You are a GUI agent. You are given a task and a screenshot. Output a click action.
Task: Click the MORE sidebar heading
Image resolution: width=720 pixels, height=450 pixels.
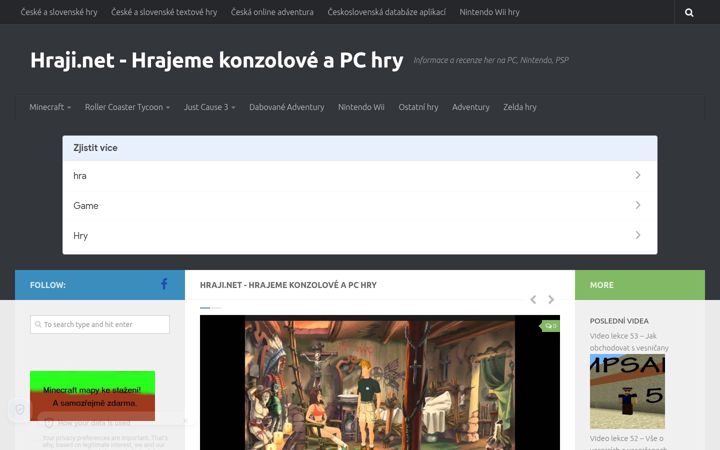tap(602, 285)
